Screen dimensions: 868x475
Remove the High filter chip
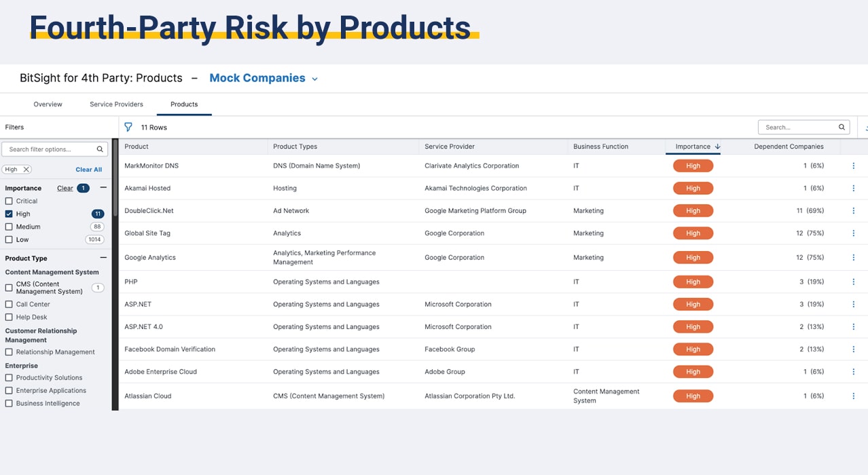click(26, 170)
